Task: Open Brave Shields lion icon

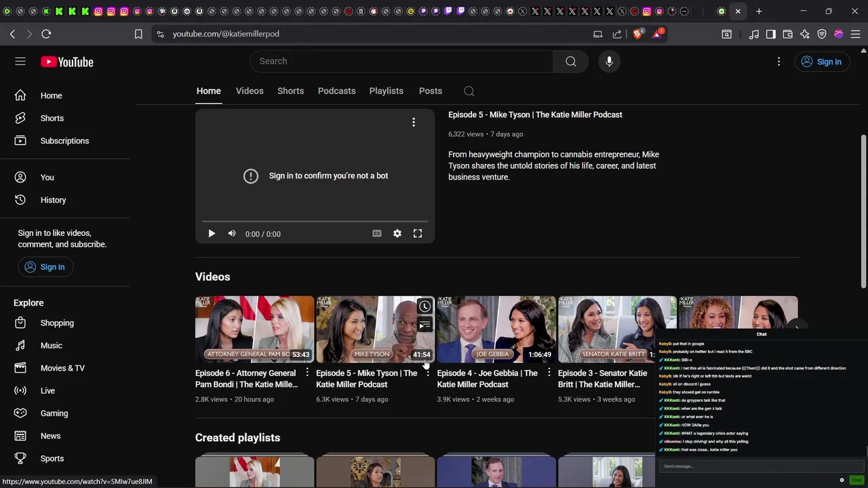Action: point(637,34)
